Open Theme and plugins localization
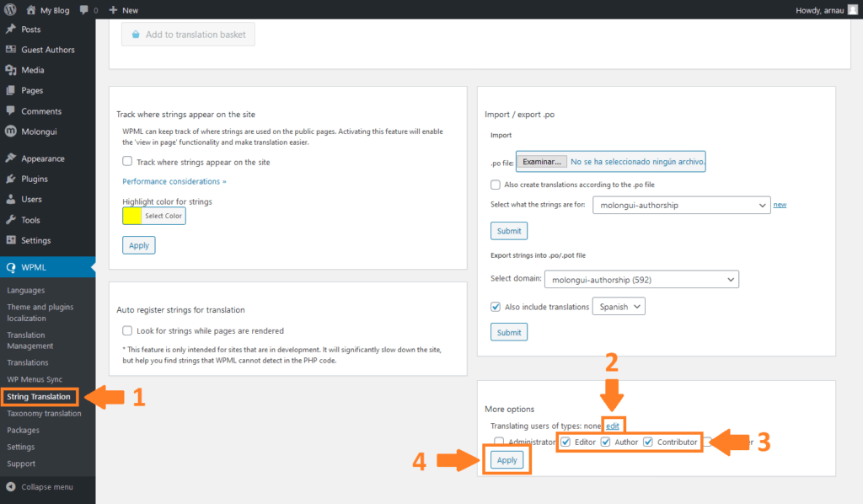This screenshot has height=504, width=863. coord(40,313)
